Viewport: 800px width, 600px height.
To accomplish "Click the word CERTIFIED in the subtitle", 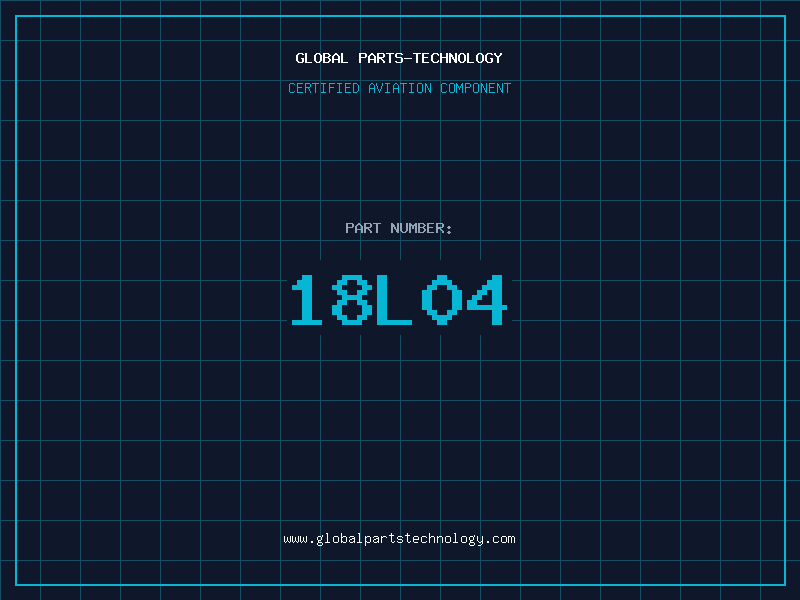I will click(325, 88).
